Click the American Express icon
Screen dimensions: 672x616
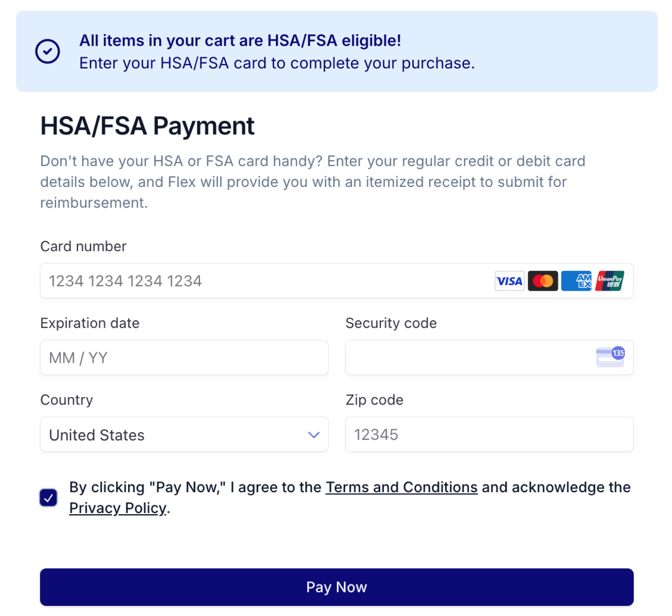[576, 281]
